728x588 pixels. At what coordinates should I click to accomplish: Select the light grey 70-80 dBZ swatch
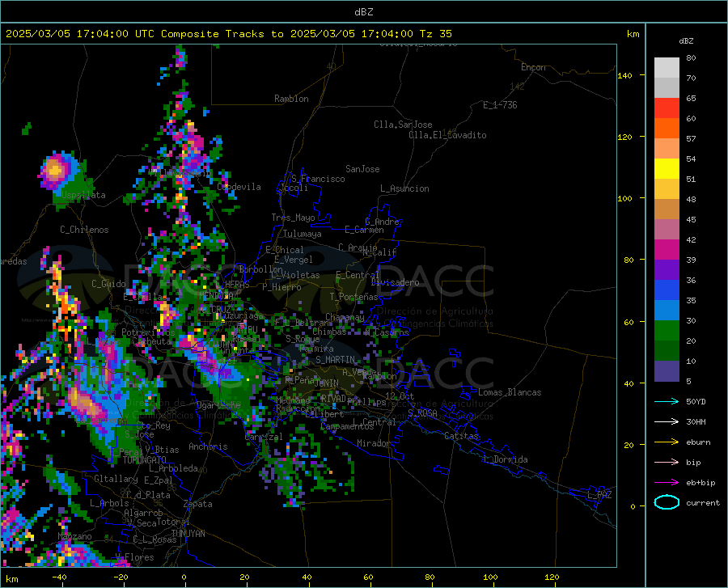[x=667, y=68]
